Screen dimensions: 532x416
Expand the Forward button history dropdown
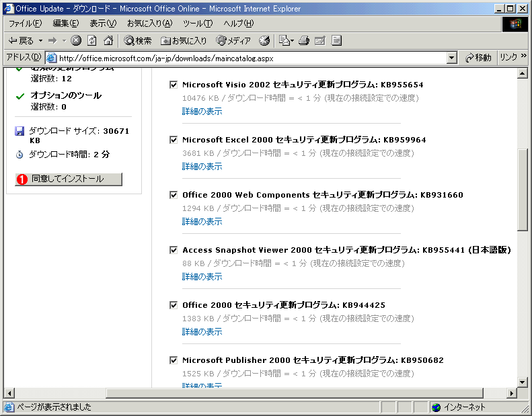[x=64, y=41]
